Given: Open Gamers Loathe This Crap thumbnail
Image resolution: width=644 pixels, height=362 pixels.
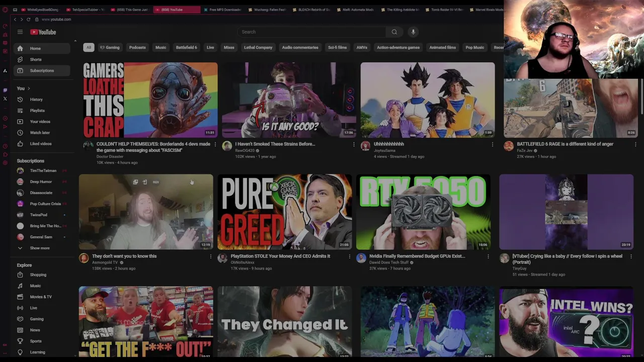Looking at the screenshot, I should (x=150, y=100).
